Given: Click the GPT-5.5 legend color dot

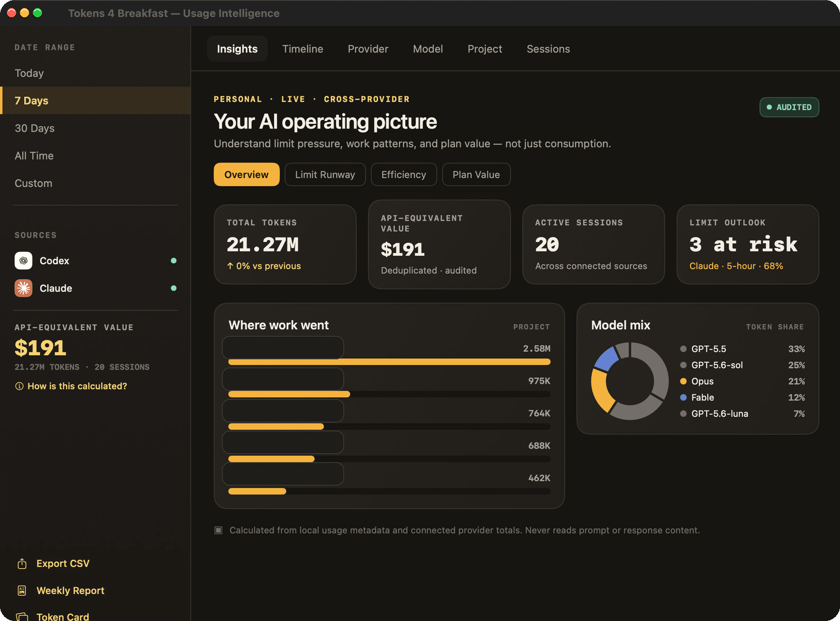Looking at the screenshot, I should tap(683, 349).
